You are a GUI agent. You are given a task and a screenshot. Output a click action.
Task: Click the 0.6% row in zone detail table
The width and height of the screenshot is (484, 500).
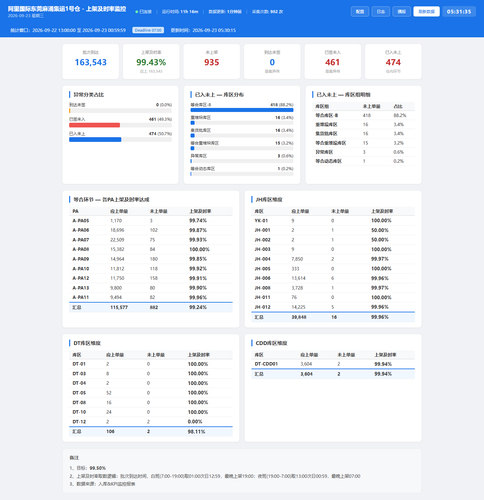[363, 152]
